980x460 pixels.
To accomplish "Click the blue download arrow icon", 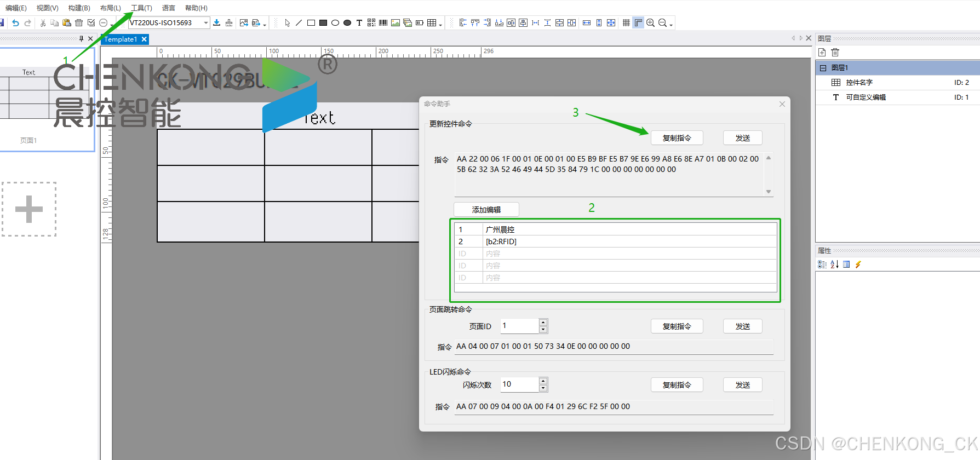I will pos(216,23).
